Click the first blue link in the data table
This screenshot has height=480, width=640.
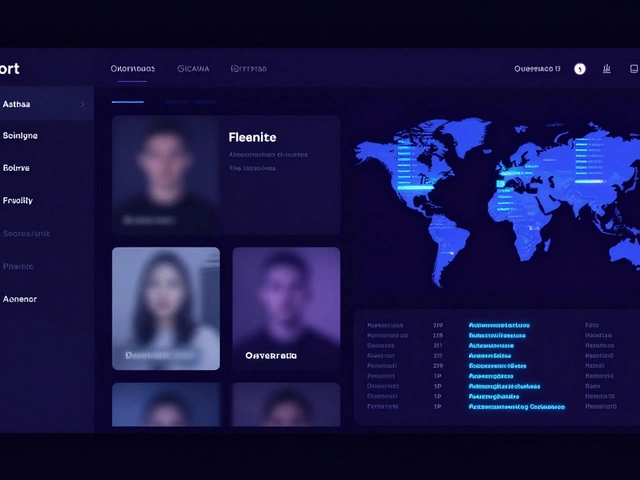tap(499, 326)
